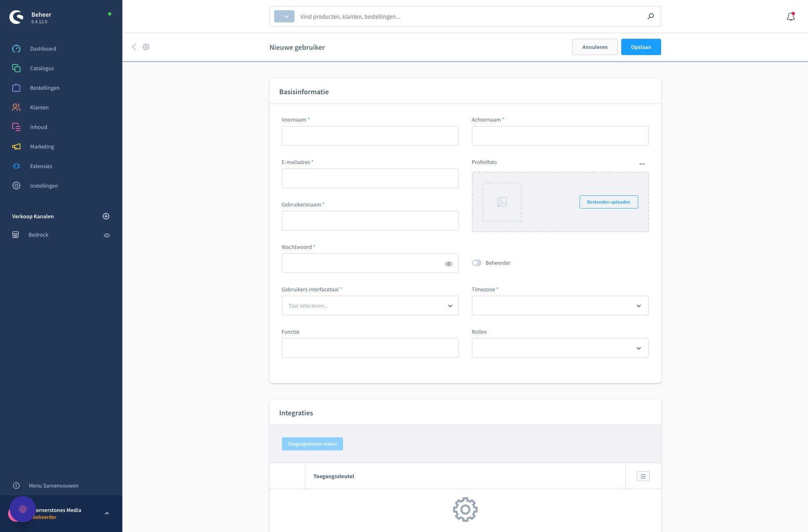Click the Opslaan button
Image resolution: width=808 pixels, height=532 pixels.
tap(641, 47)
